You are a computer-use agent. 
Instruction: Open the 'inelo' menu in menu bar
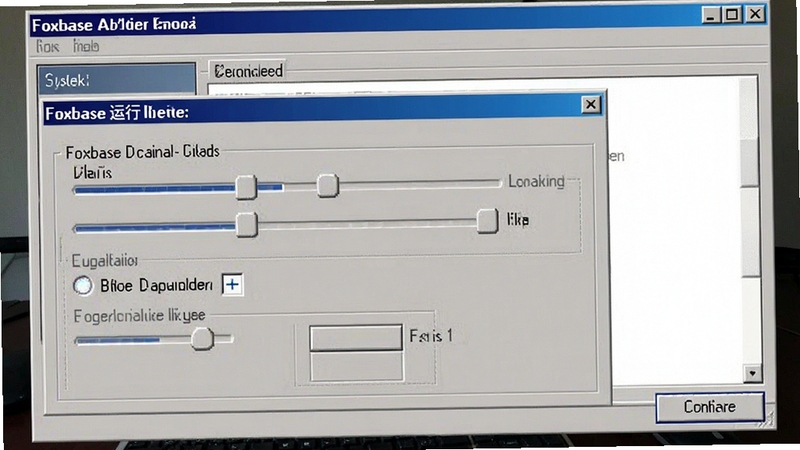point(86,46)
